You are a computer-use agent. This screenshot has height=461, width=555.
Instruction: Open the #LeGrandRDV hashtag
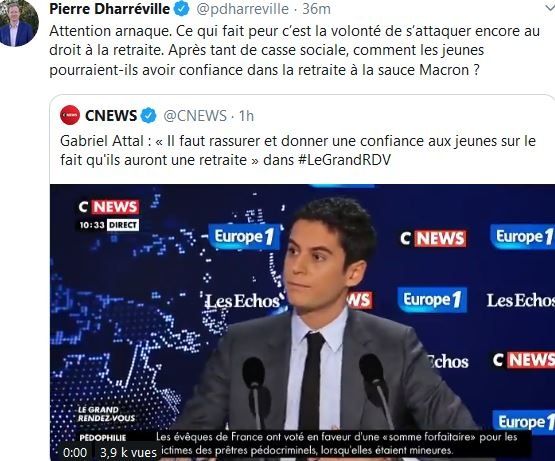click(344, 160)
